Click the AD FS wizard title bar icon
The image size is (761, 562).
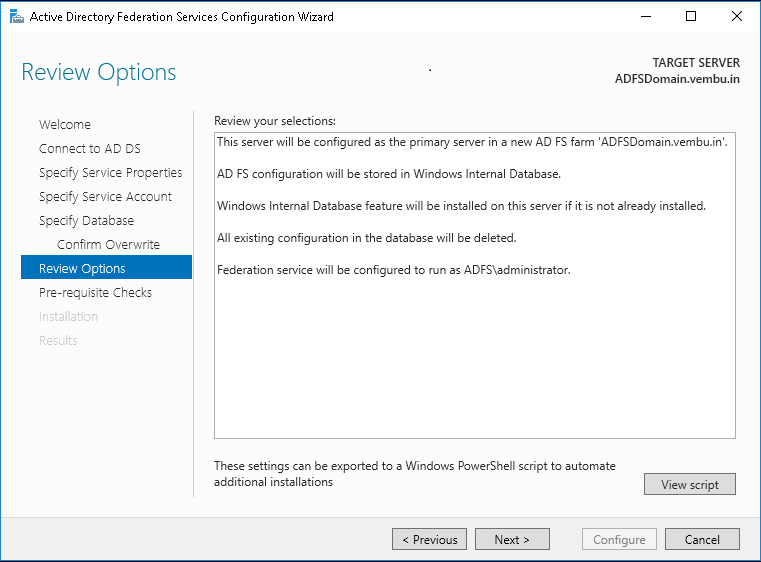tap(17, 17)
